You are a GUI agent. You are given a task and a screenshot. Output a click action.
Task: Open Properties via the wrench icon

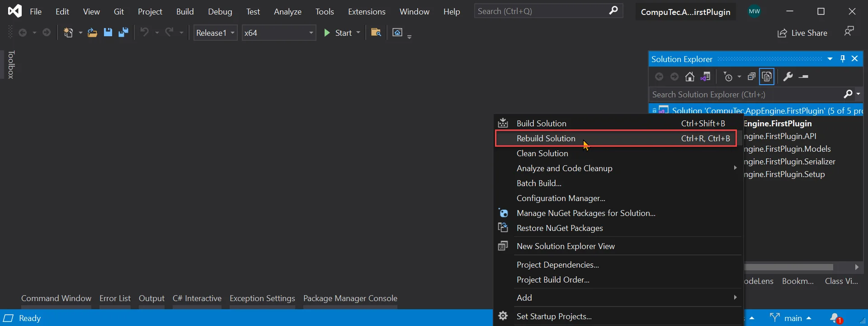788,77
